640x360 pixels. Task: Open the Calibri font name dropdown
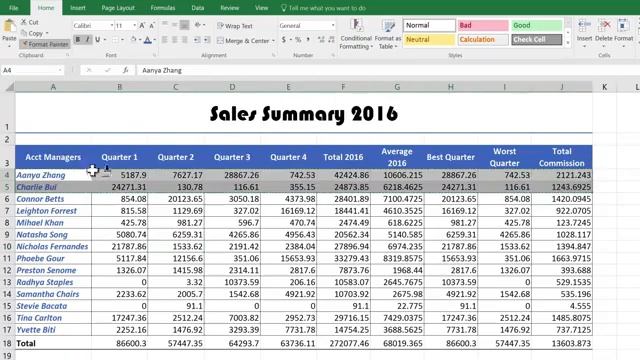coord(111,26)
